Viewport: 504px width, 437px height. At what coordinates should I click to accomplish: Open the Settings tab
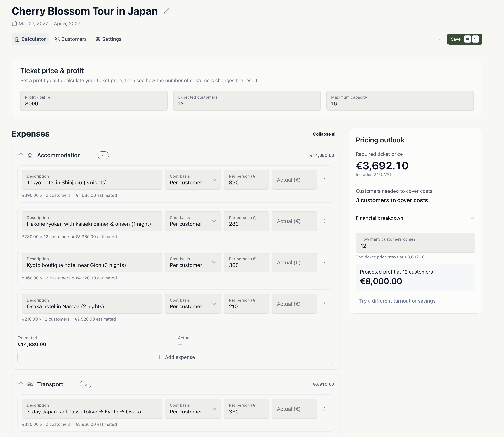point(108,39)
